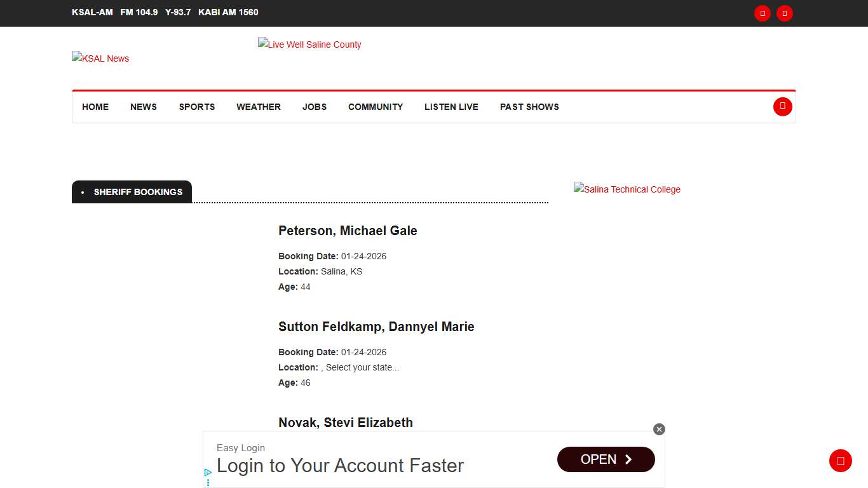Click the red circular icon in the navigation bar
Viewport: 868px width, 488px height.
coord(782,107)
